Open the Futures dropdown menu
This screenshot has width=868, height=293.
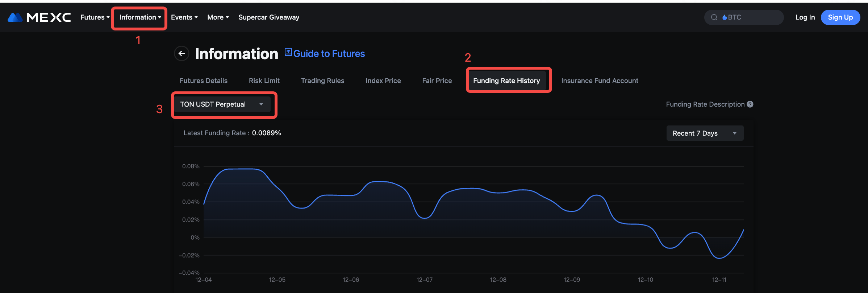(x=95, y=17)
